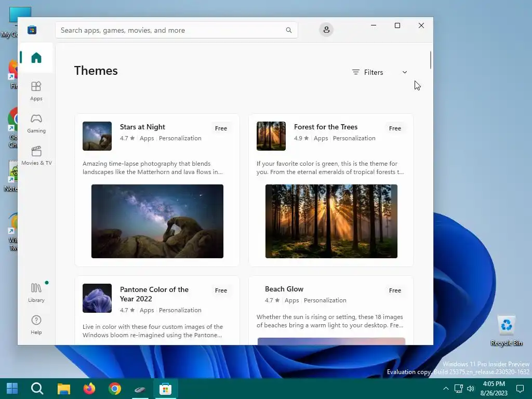
Task: Open the Forest sunlight preview image
Action: coord(331,221)
